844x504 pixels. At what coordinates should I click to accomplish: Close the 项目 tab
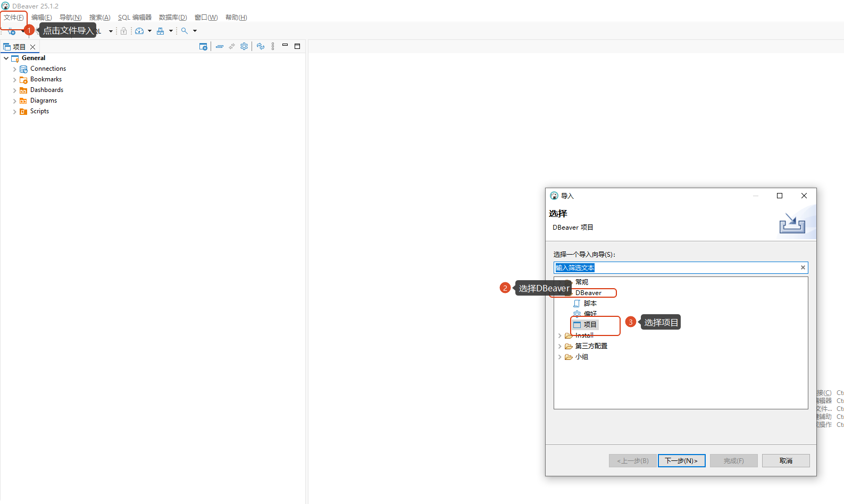[32, 47]
